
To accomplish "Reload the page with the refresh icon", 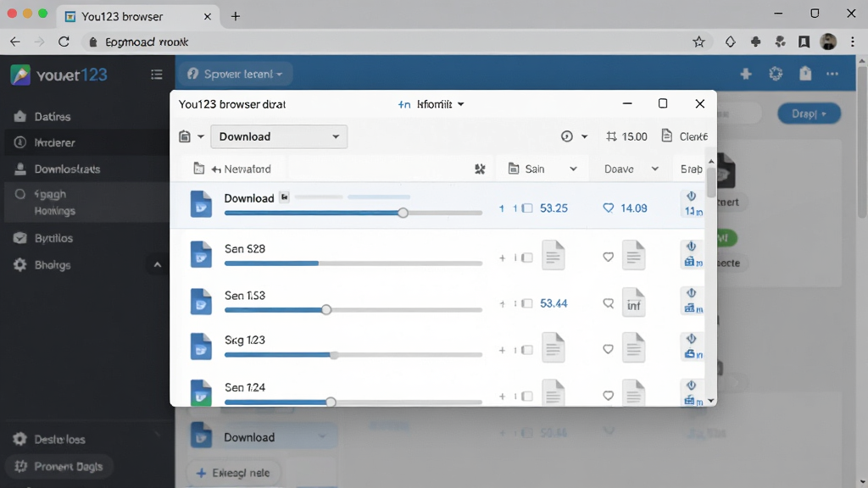I will (64, 42).
